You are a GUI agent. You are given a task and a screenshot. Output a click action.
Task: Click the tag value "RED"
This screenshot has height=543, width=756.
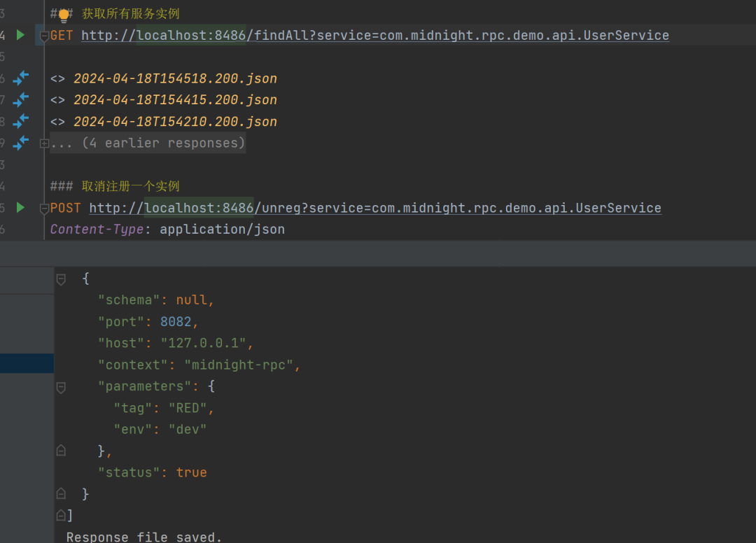pyautogui.click(x=188, y=408)
